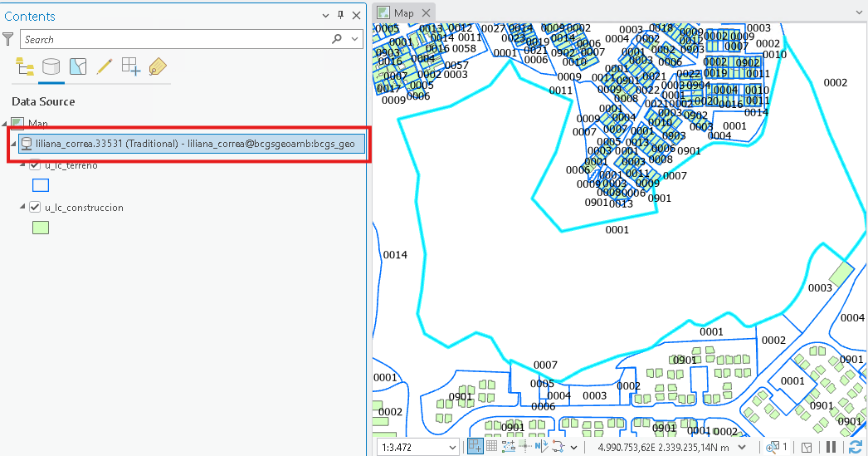Select List By Data Source view

click(51, 66)
